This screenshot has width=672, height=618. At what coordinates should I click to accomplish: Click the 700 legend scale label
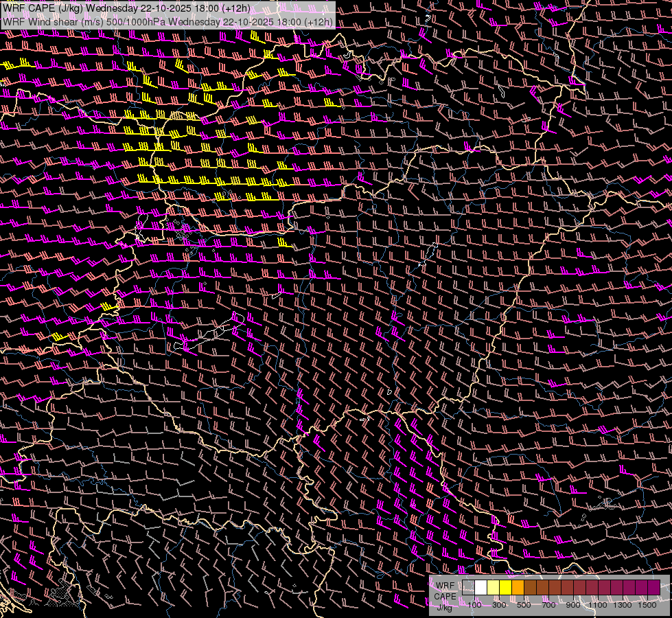click(x=548, y=605)
